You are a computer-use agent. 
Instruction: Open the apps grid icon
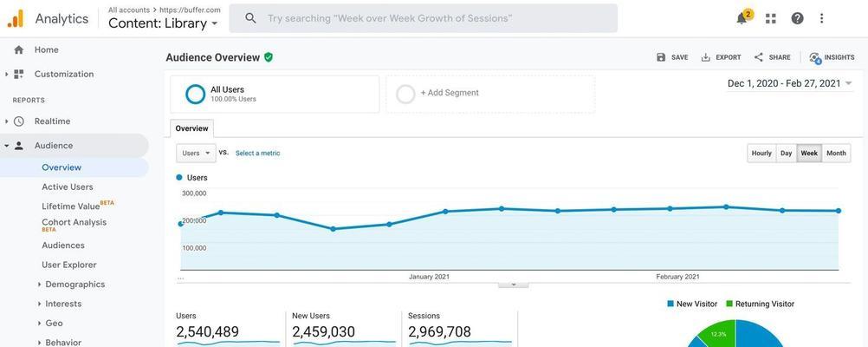(x=771, y=18)
